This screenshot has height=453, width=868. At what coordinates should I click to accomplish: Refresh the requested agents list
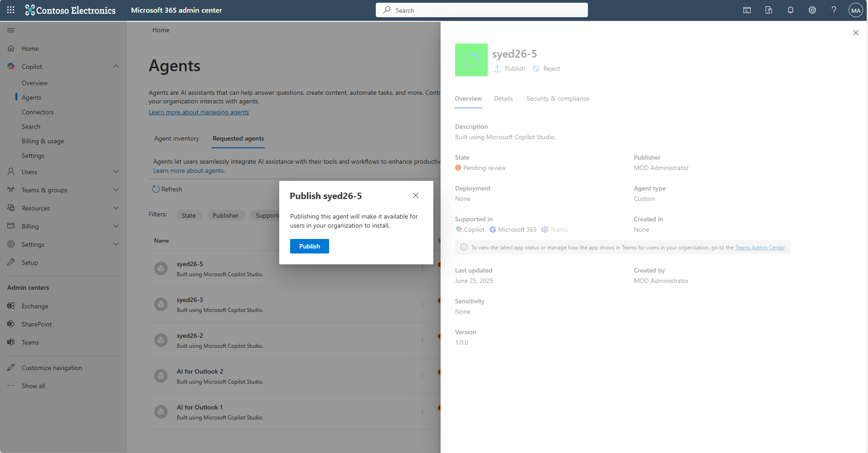click(167, 189)
